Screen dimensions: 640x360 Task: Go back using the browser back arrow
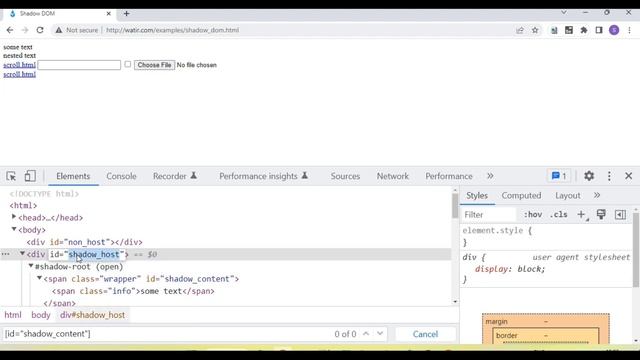pos(10,30)
